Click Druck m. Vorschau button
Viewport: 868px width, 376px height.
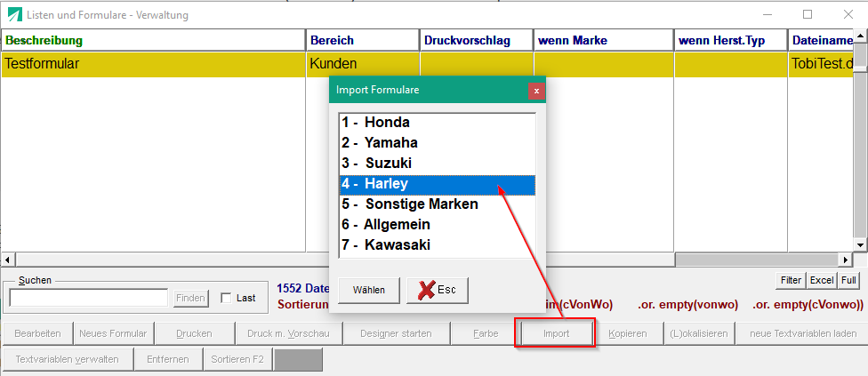pyautogui.click(x=288, y=334)
